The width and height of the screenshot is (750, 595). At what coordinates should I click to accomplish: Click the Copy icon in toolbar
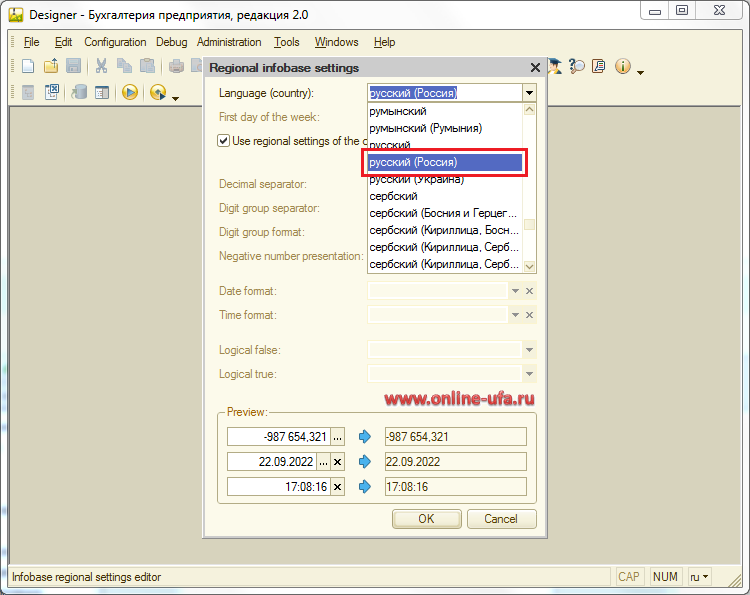point(124,66)
